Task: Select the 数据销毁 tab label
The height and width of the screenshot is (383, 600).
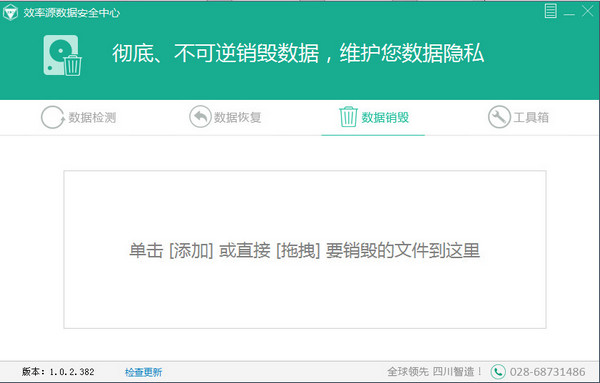Action: click(x=385, y=117)
